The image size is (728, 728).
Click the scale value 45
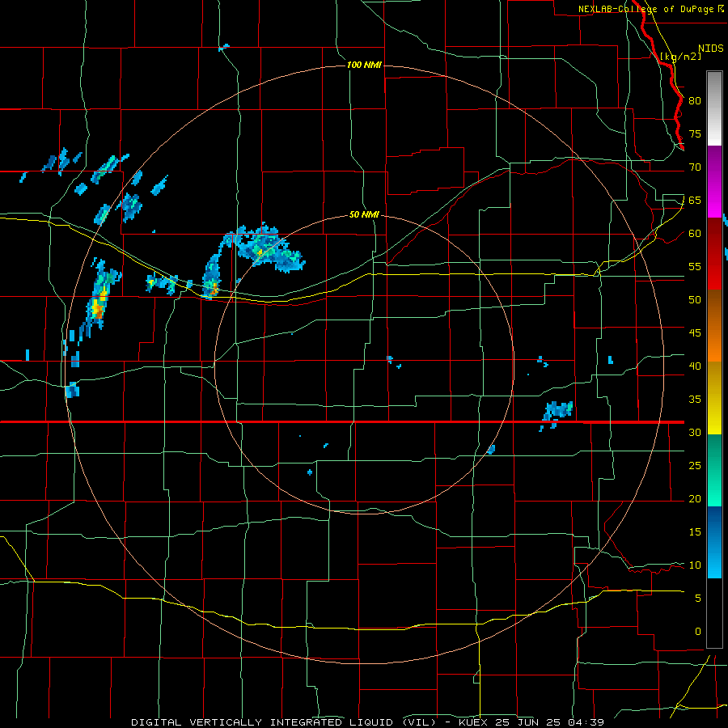point(695,333)
